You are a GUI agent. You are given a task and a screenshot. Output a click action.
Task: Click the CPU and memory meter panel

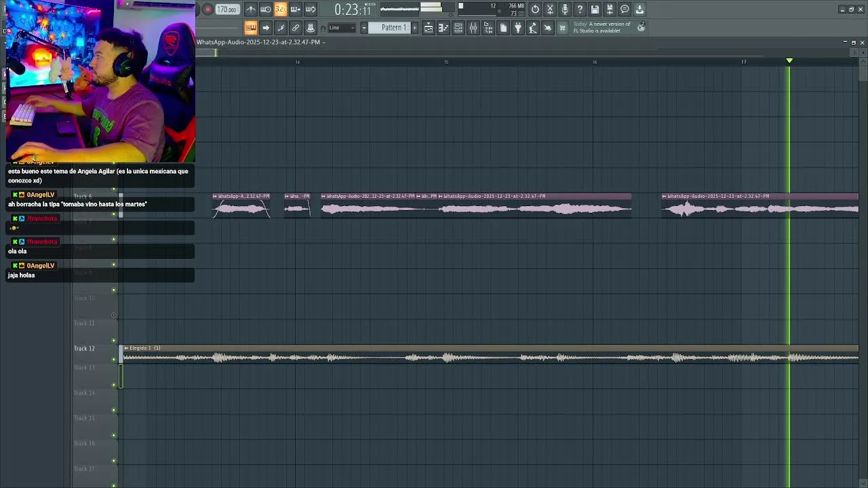(492, 9)
